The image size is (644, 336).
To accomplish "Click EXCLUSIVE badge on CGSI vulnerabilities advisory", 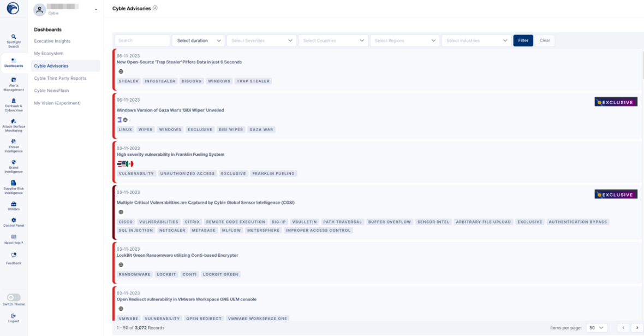I will [616, 194].
